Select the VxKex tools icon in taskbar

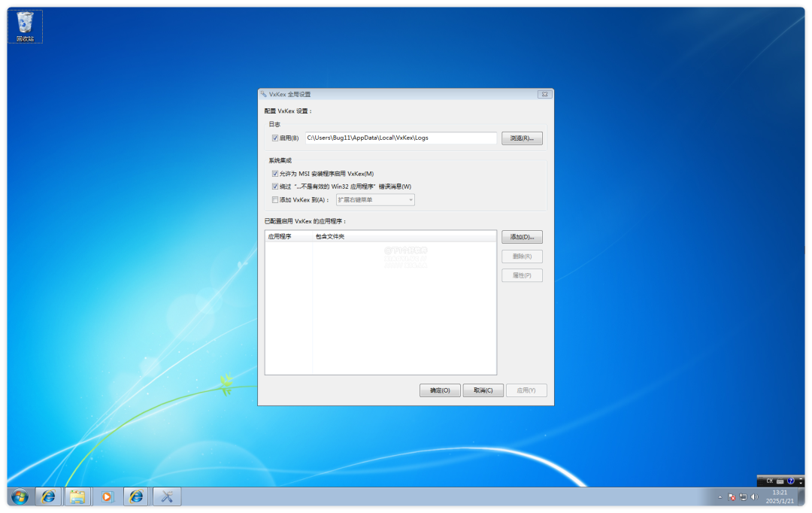tap(167, 496)
